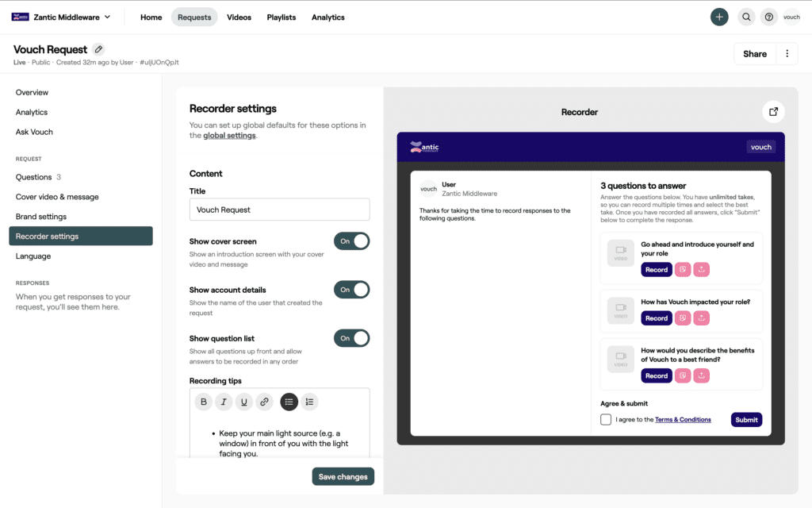The height and width of the screenshot is (508, 812).
Task: Open the Playlists tab
Action: (x=282, y=17)
